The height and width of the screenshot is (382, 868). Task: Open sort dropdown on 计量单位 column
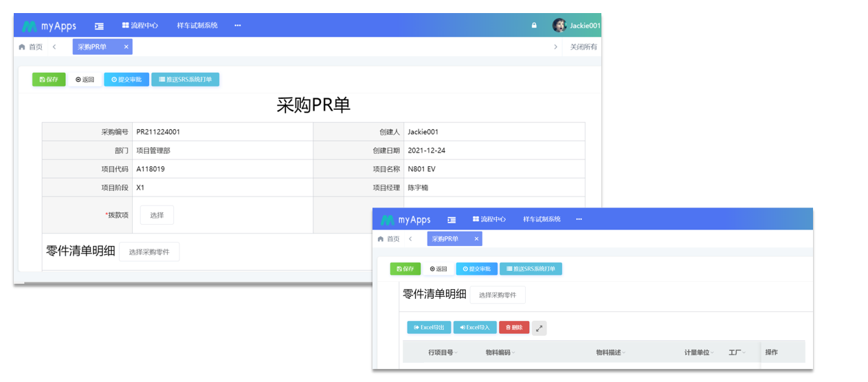click(712, 352)
